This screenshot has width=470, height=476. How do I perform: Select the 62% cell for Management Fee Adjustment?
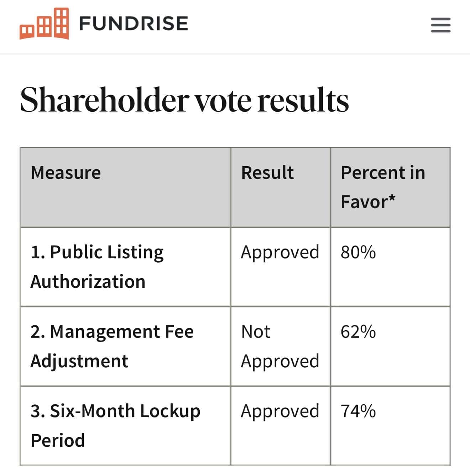pyautogui.click(x=357, y=332)
